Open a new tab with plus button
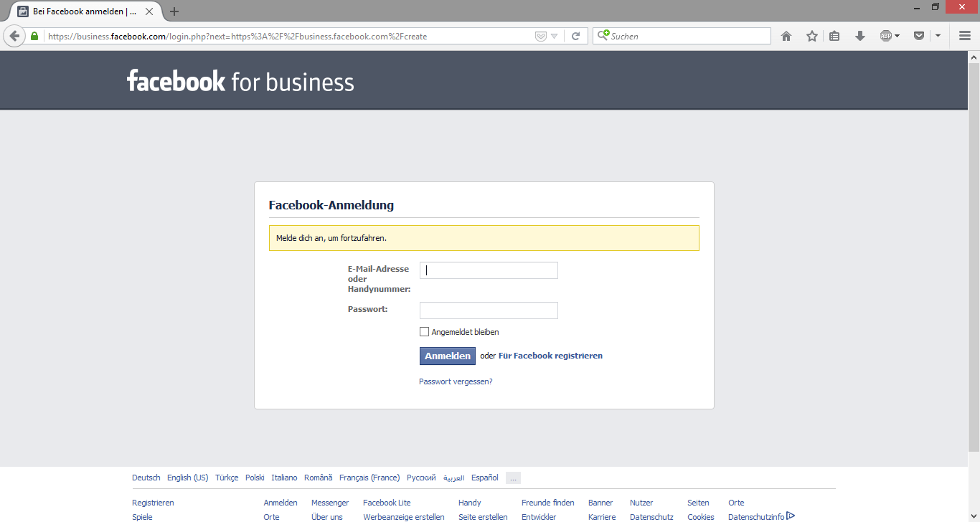The image size is (980, 522). (174, 11)
